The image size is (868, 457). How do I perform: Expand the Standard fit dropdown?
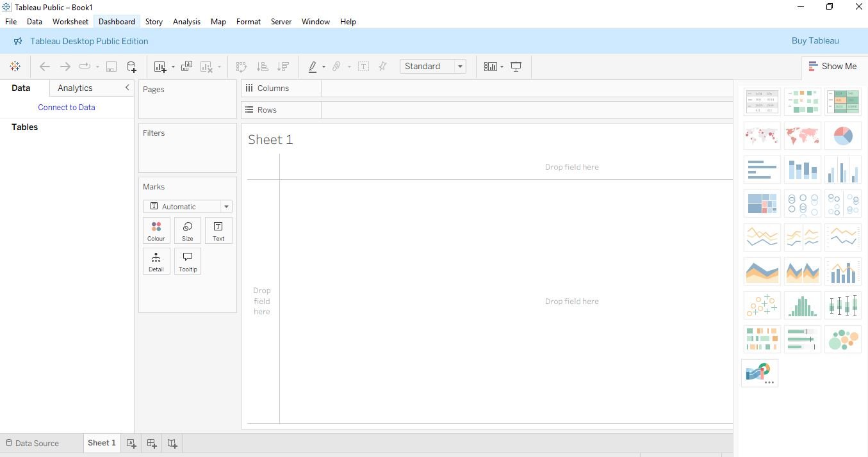[459, 67]
